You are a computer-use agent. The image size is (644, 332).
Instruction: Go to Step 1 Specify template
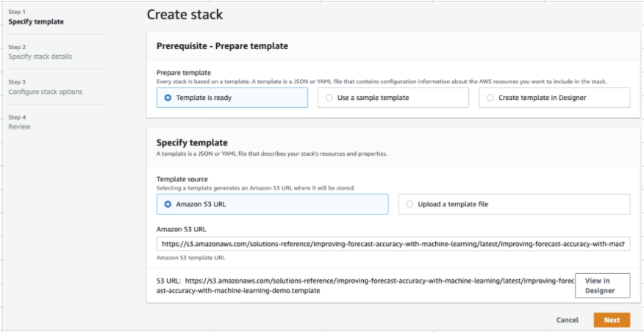pos(36,22)
